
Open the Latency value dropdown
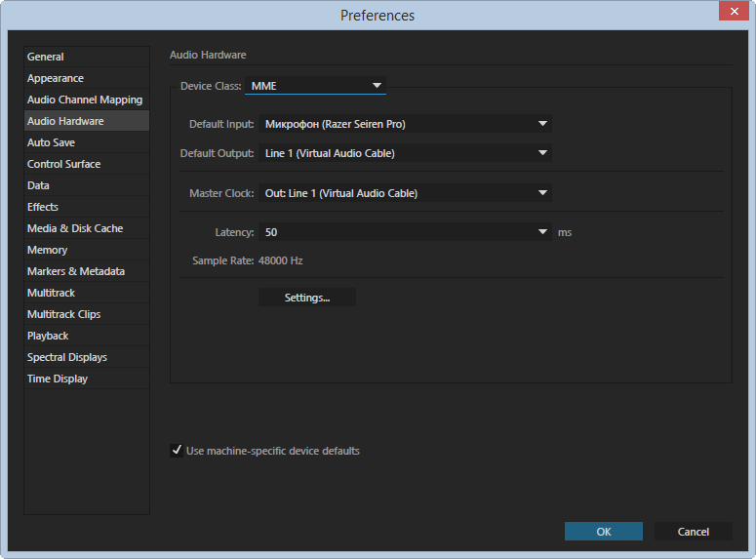(x=405, y=232)
